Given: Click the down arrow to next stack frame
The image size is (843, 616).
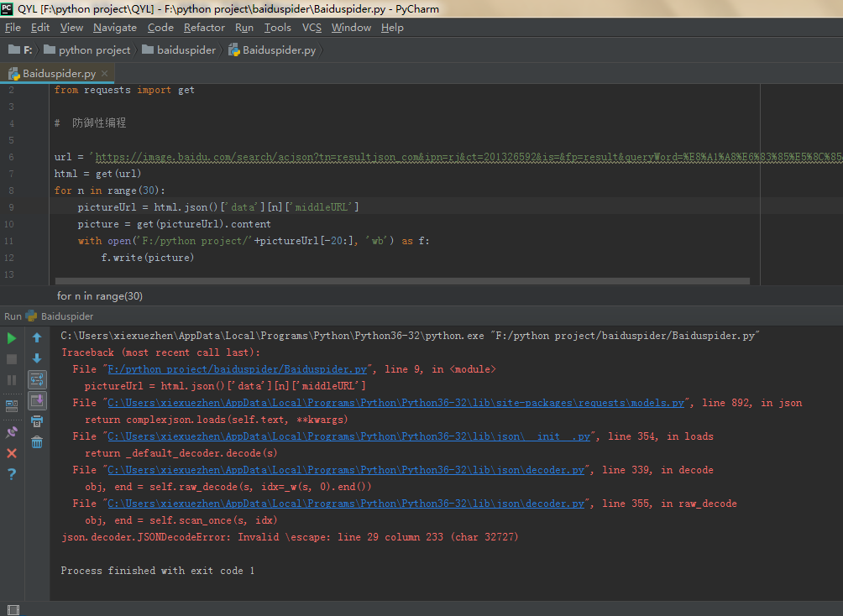Looking at the screenshot, I should pyautogui.click(x=37, y=359).
